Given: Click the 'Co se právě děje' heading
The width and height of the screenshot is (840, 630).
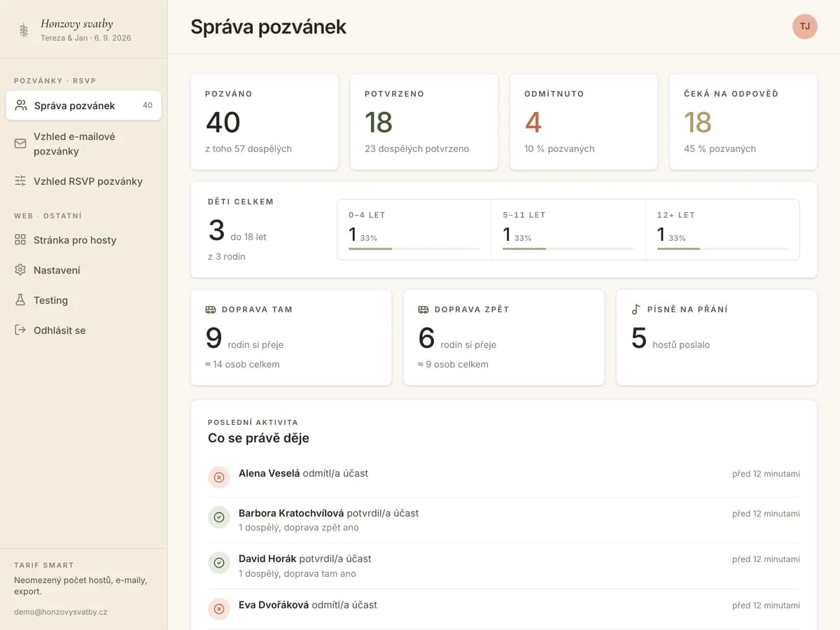Looking at the screenshot, I should pos(258,438).
